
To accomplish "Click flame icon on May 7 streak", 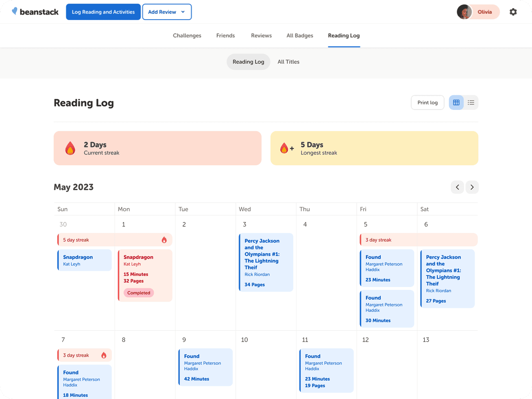I will (x=104, y=355).
